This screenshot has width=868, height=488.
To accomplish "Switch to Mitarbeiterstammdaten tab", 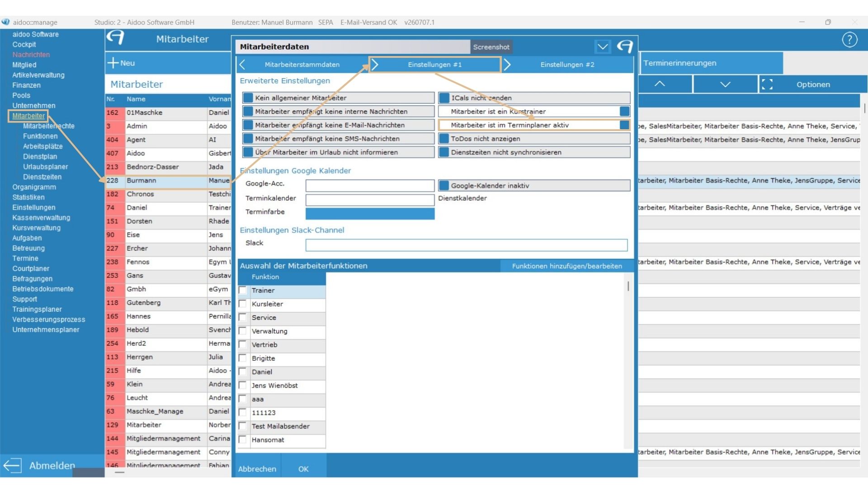I will (x=302, y=65).
